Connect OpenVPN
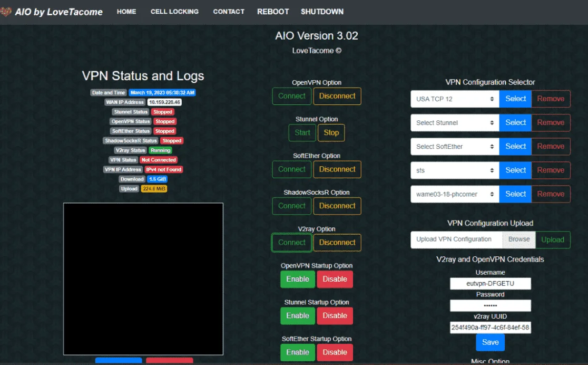Viewport: 588px width, 365px height. (x=292, y=96)
